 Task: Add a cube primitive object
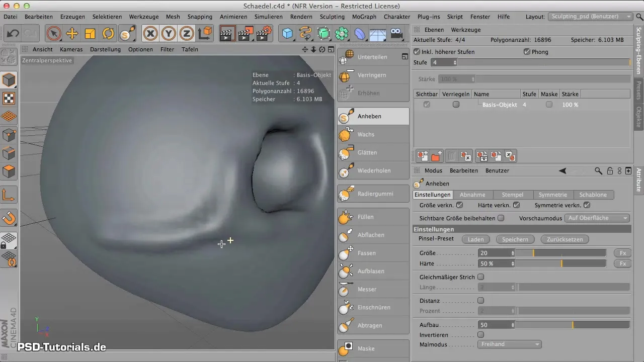287,34
